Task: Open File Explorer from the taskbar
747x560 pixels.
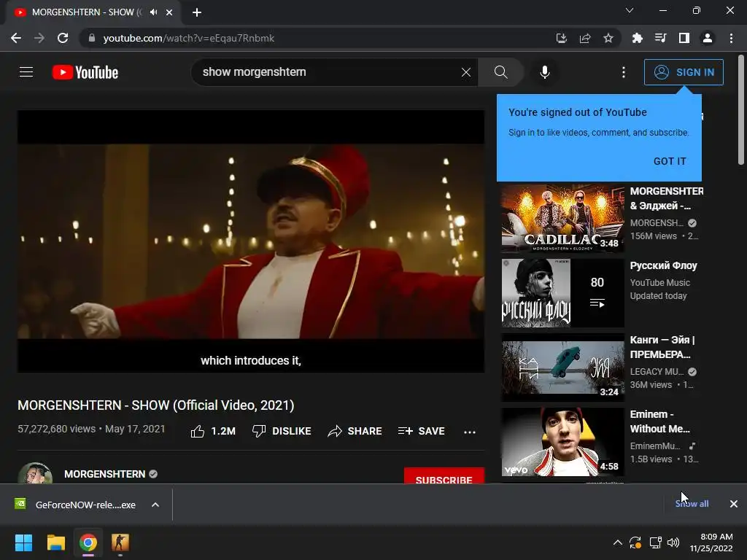Action: (x=55, y=542)
